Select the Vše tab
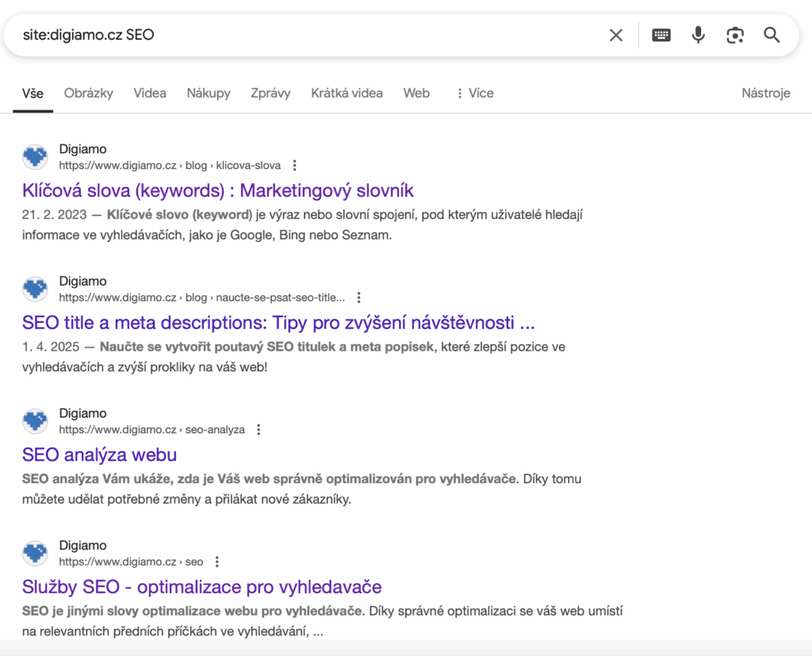Viewport: 812px width, 656px height. point(33,94)
